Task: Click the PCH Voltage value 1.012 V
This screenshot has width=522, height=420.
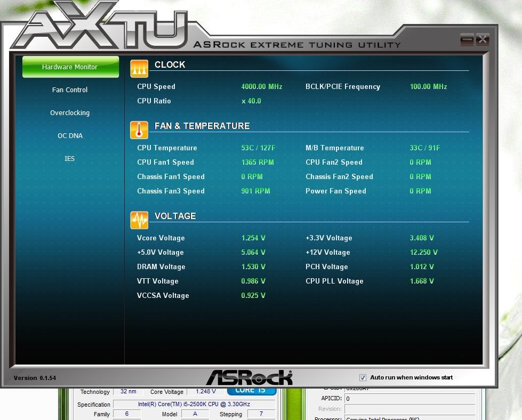Action: 422,266
